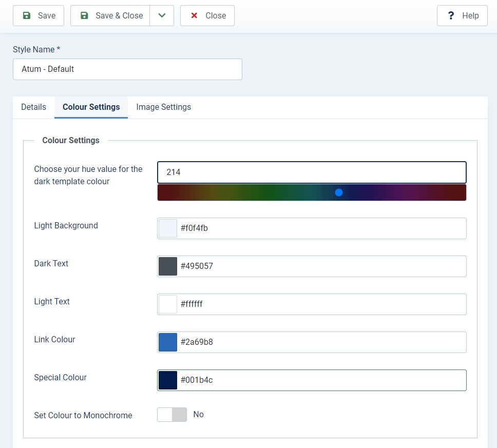Open the Help page
Viewport: 497px width, 448px height.
pyautogui.click(x=462, y=15)
